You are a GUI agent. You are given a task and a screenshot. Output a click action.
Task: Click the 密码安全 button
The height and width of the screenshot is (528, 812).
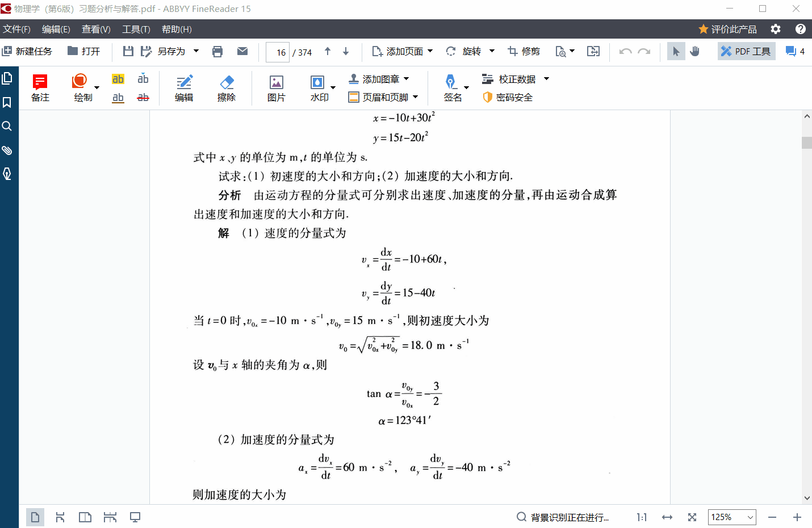[508, 97]
